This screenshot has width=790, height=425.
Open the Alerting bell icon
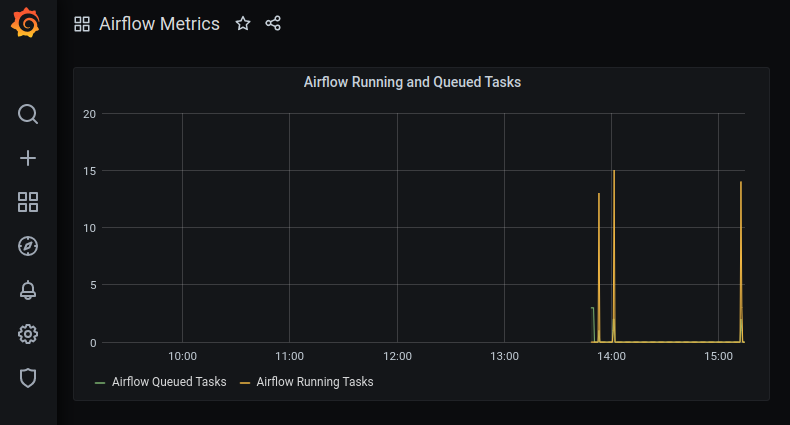click(x=28, y=290)
